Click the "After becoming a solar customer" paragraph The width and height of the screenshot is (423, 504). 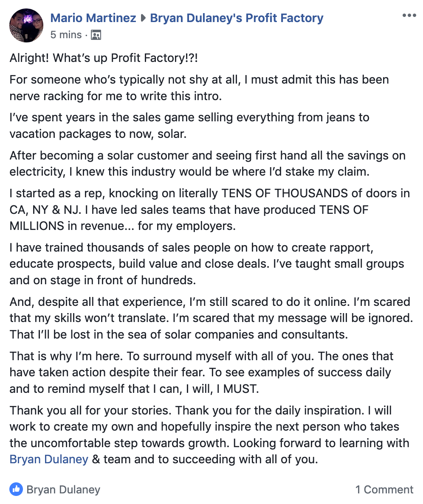[208, 164]
